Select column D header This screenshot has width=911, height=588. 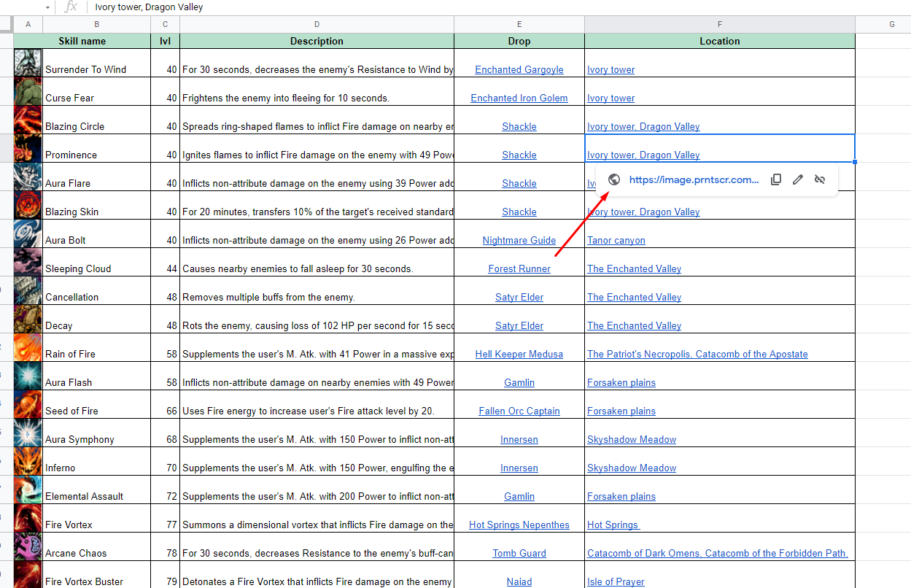[x=317, y=24]
